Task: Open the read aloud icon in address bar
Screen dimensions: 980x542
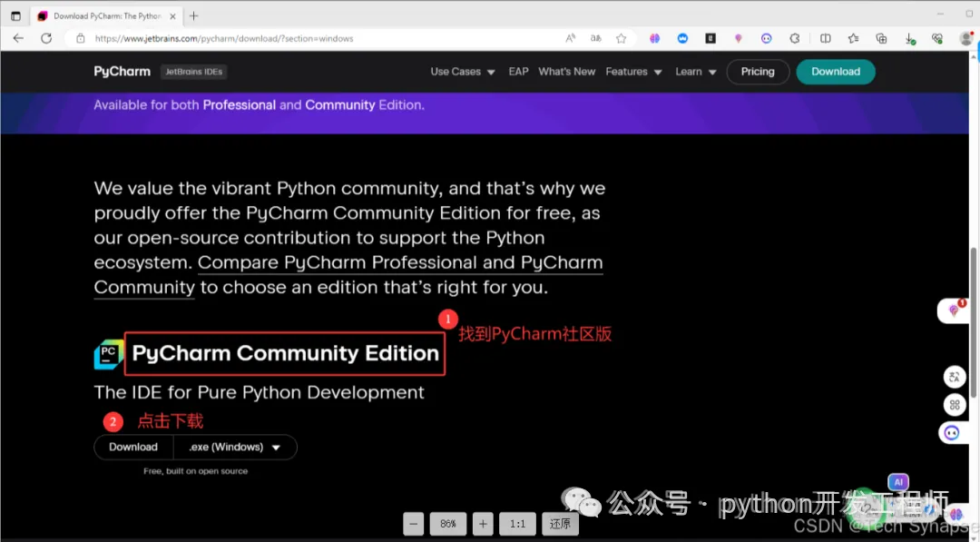Action: (571, 38)
